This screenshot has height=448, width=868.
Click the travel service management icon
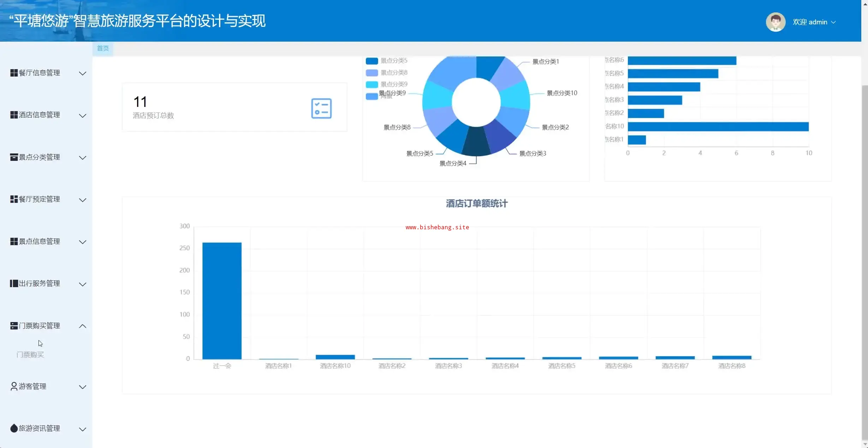tap(14, 284)
